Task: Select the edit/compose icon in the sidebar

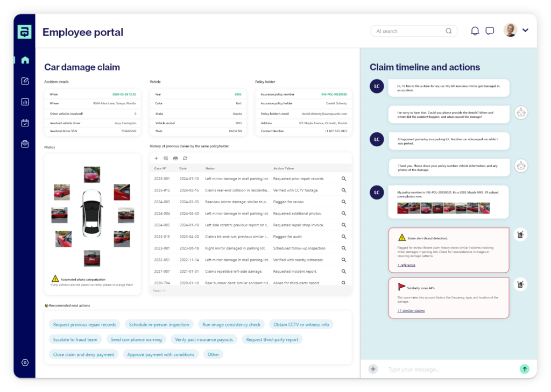Action: [x=25, y=81]
